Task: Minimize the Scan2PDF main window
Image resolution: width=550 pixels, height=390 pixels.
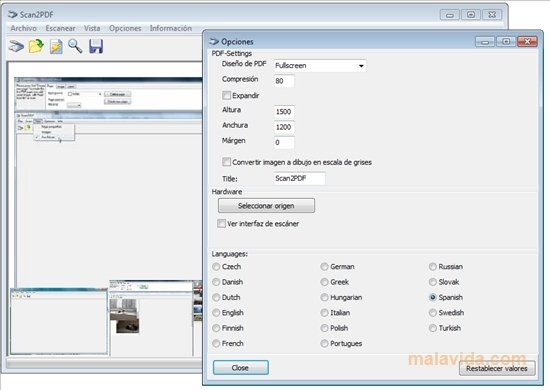Action: tap(450, 15)
